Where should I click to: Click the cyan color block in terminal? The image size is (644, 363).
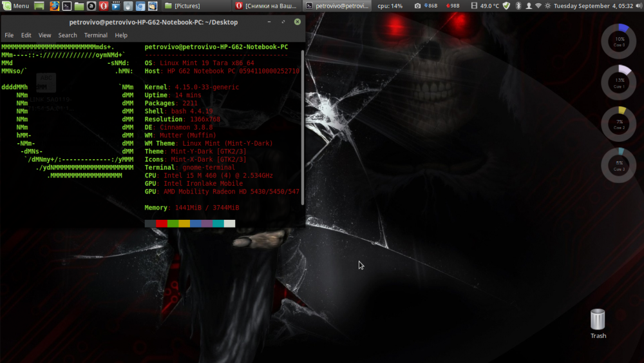(218, 224)
